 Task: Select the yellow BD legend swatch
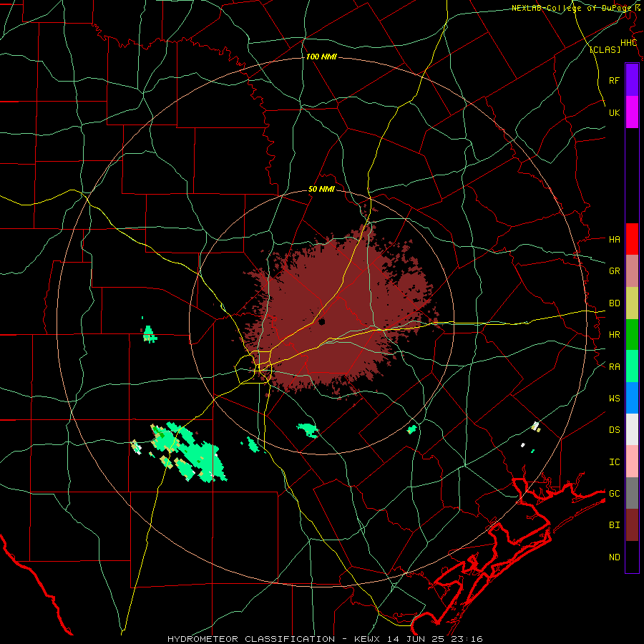point(632,303)
